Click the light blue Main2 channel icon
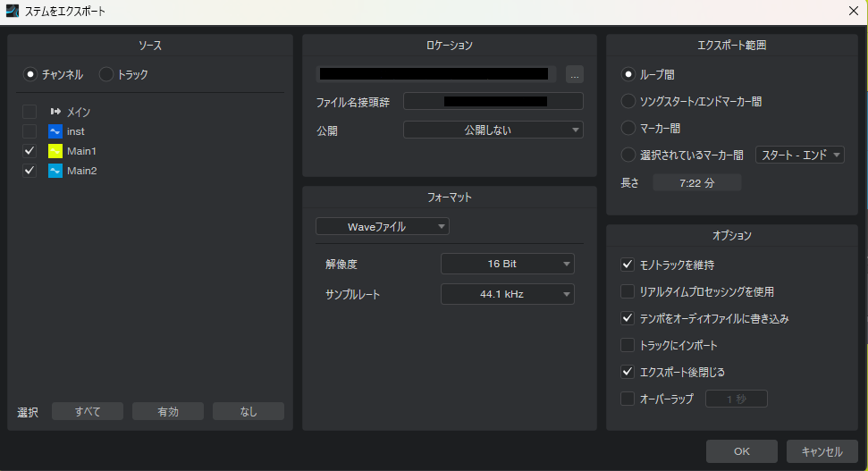The width and height of the screenshot is (868, 471). [x=55, y=171]
